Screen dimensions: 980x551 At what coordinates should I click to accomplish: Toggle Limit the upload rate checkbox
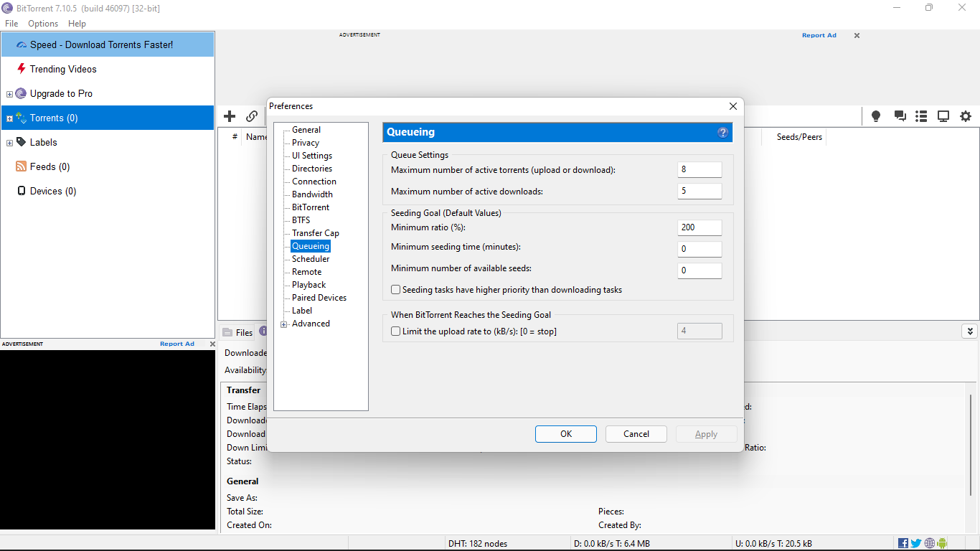coord(396,331)
